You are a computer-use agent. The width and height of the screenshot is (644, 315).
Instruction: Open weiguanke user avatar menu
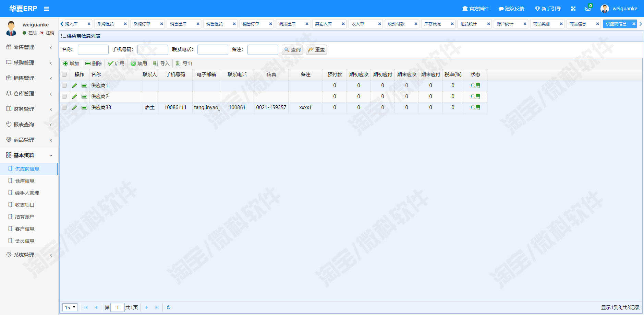point(619,9)
